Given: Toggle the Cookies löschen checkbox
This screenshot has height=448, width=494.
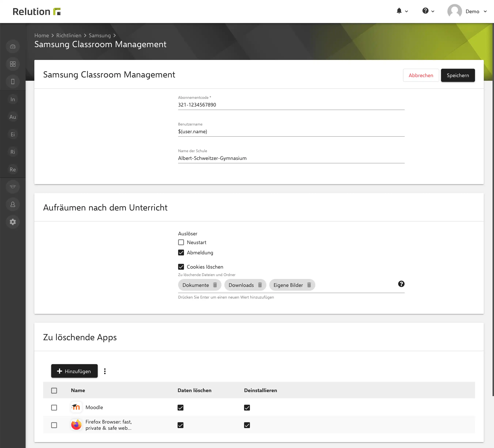Looking at the screenshot, I should click(181, 267).
